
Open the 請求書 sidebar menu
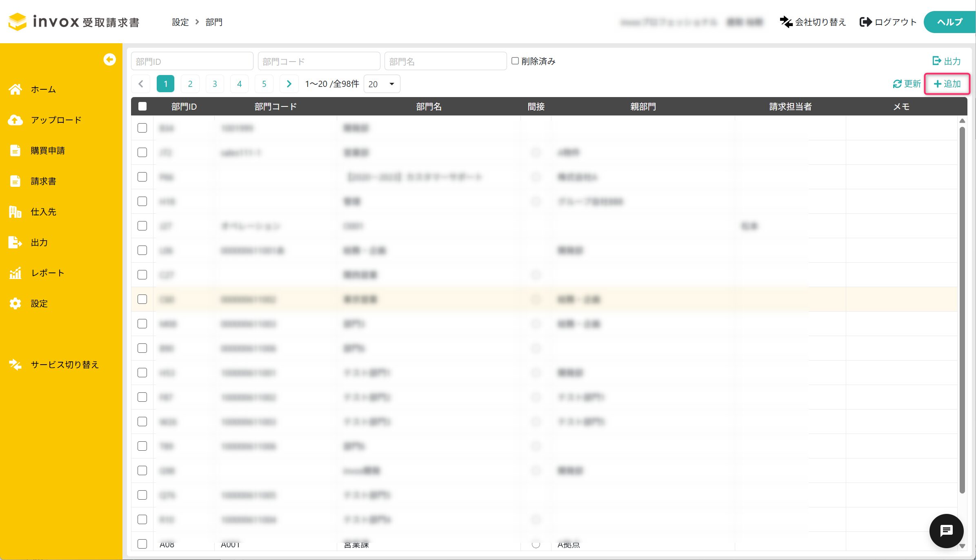(43, 181)
